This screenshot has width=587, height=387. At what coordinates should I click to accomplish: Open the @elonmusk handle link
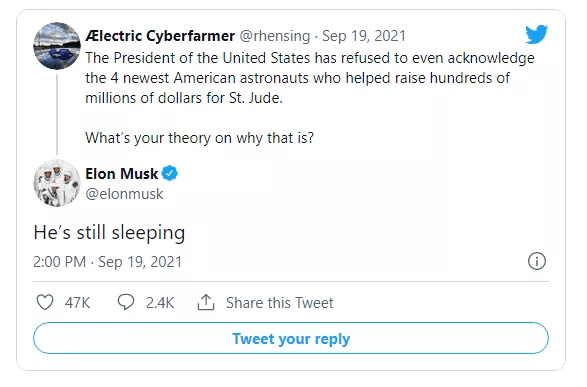124,194
